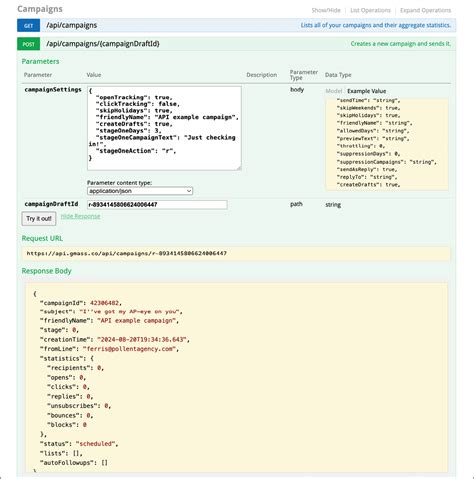
Task: Click "throttling": 0 in example value
Action: (x=361, y=146)
